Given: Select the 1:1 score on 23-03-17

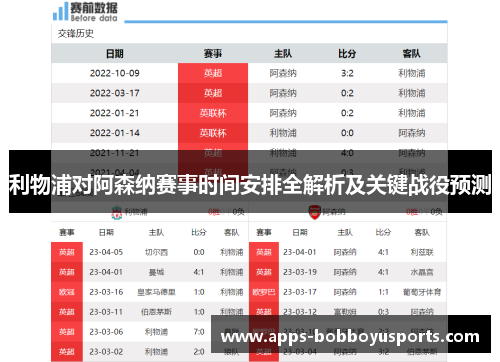Looking at the screenshot, I should point(384,292).
